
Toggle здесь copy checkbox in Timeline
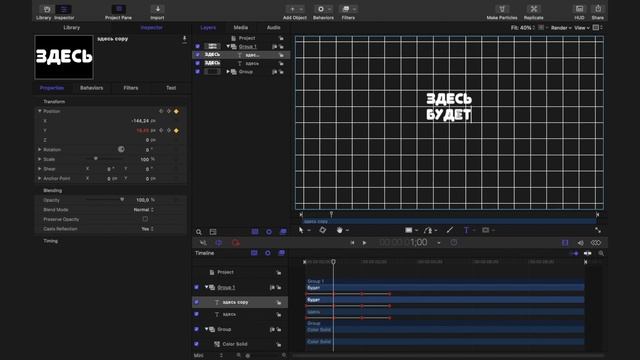coord(196,302)
